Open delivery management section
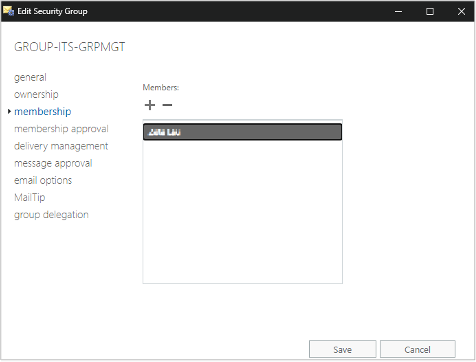The height and width of the screenshot is (362, 476). pos(61,146)
